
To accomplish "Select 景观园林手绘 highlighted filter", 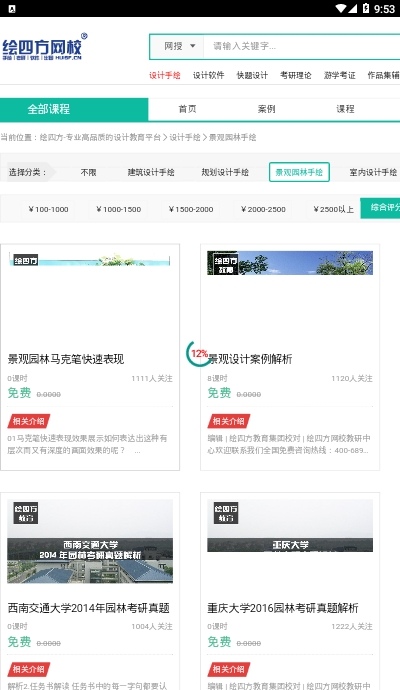I will [299, 172].
